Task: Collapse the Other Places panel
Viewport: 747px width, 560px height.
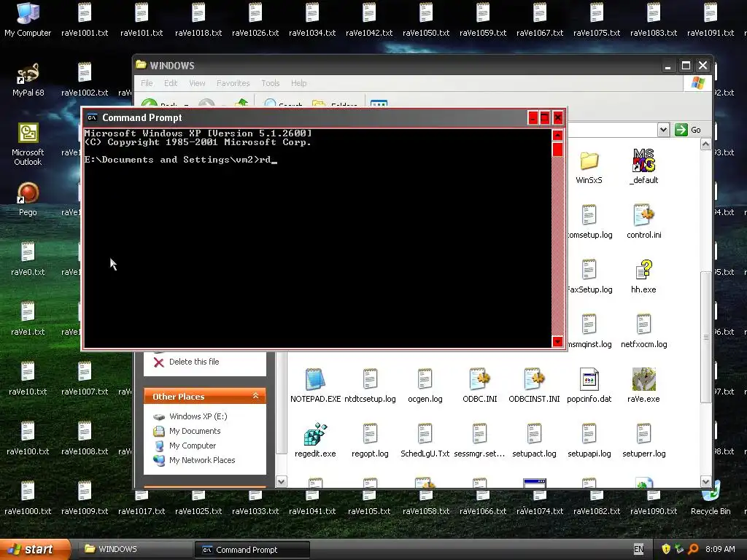Action: (x=256, y=396)
